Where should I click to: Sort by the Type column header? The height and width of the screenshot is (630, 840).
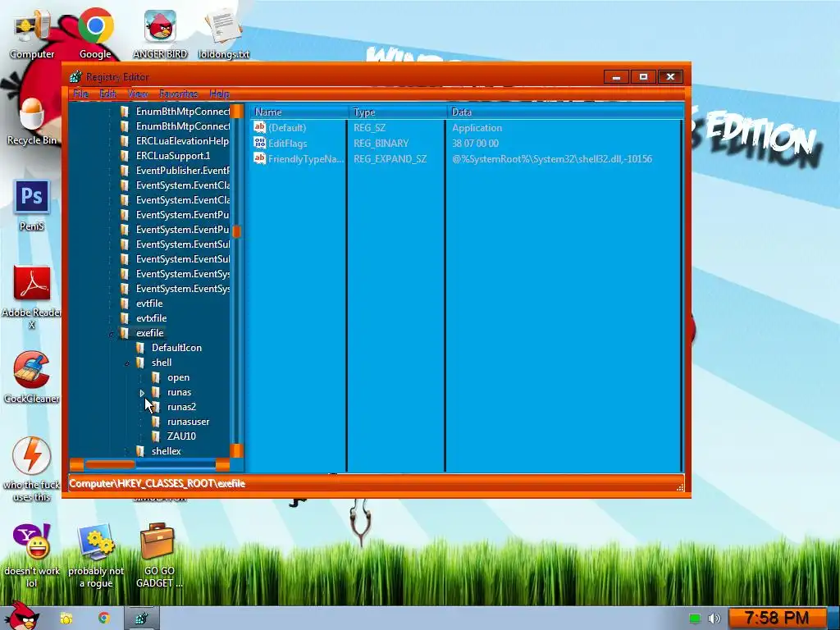pos(397,112)
